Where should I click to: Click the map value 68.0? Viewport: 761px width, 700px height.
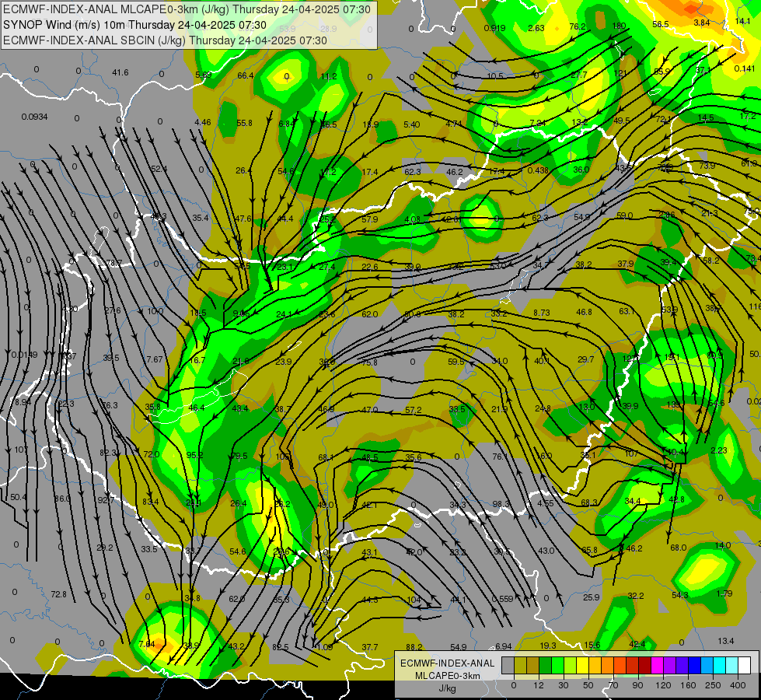click(678, 548)
